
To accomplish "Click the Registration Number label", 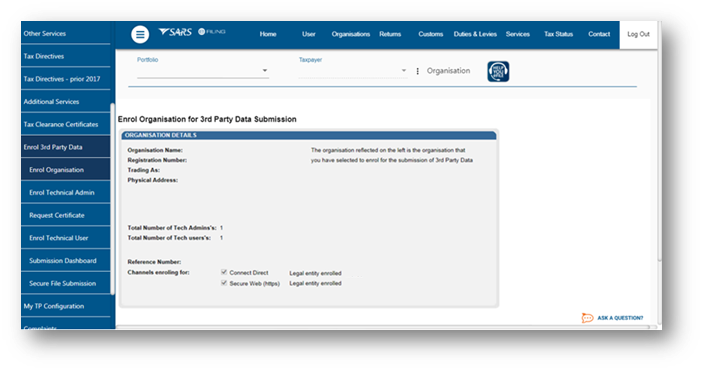I will (x=157, y=160).
